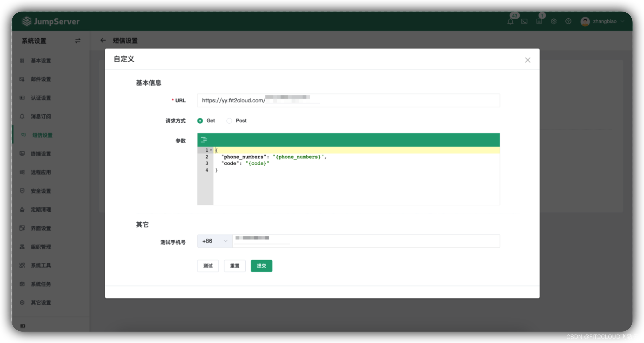Click the format code icon in editor toolbar

click(204, 140)
